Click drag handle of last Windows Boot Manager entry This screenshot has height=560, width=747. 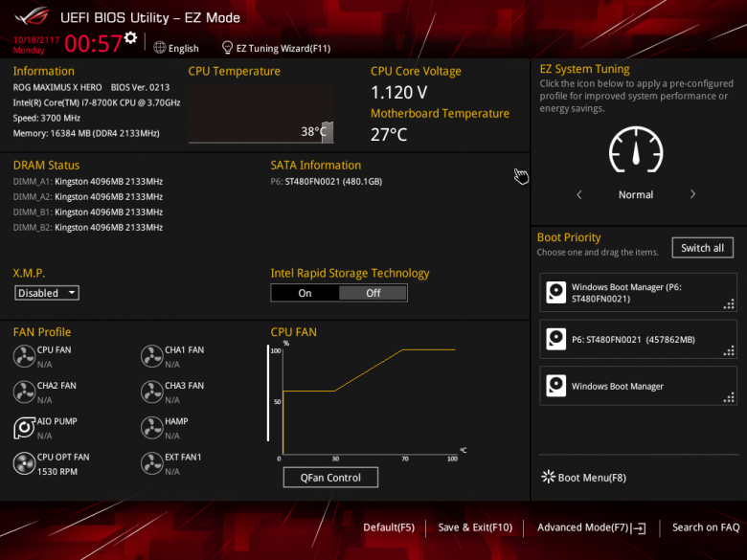(x=729, y=397)
